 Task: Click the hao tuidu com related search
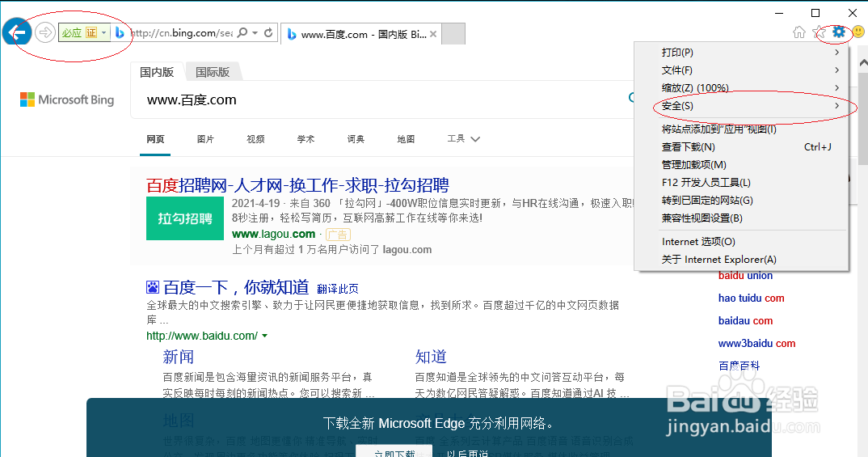coord(751,298)
